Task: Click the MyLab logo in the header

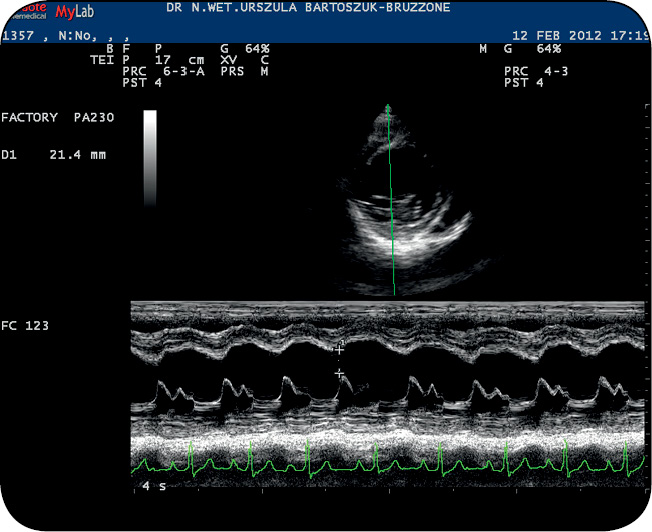Action: [x=78, y=13]
